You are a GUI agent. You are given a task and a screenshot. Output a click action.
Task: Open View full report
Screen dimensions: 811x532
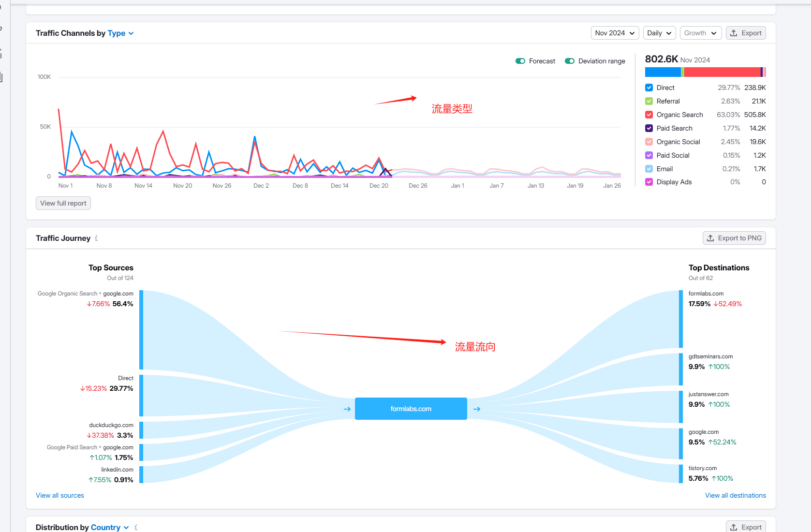tap(63, 203)
